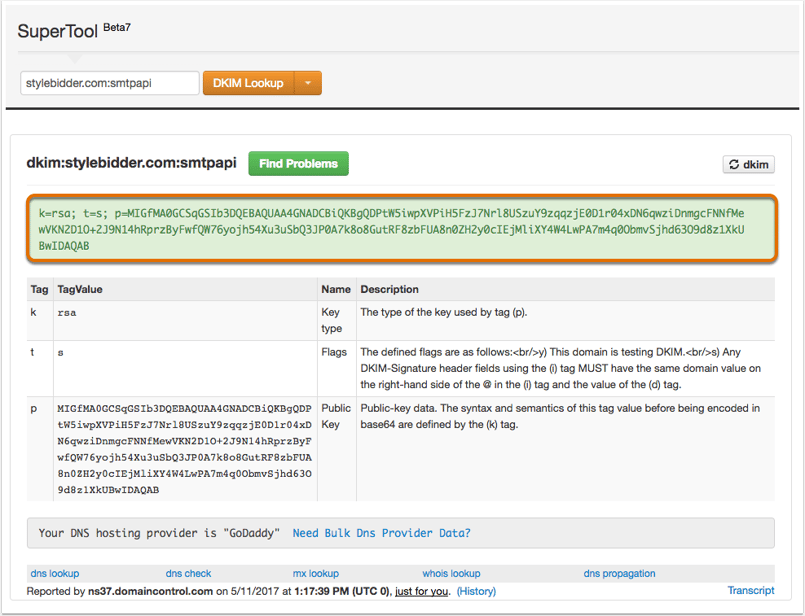Open the dns check link
805x616 pixels.
[188, 573]
